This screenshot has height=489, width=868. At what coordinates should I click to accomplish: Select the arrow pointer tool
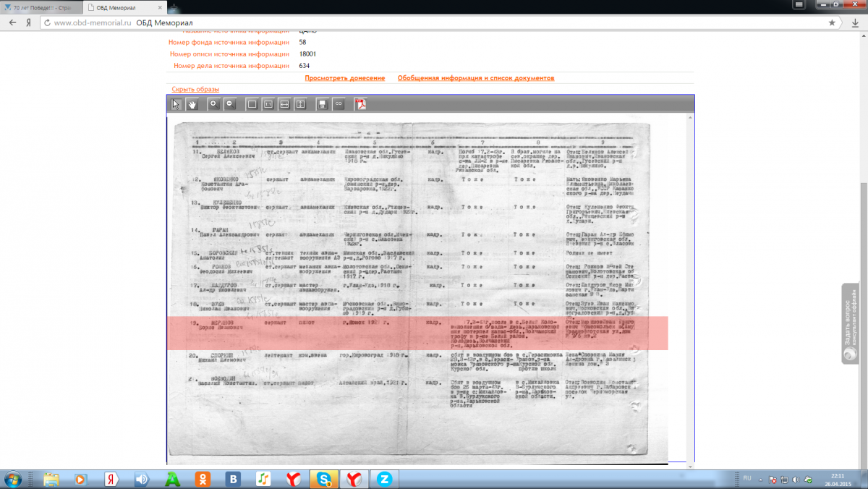tap(176, 104)
